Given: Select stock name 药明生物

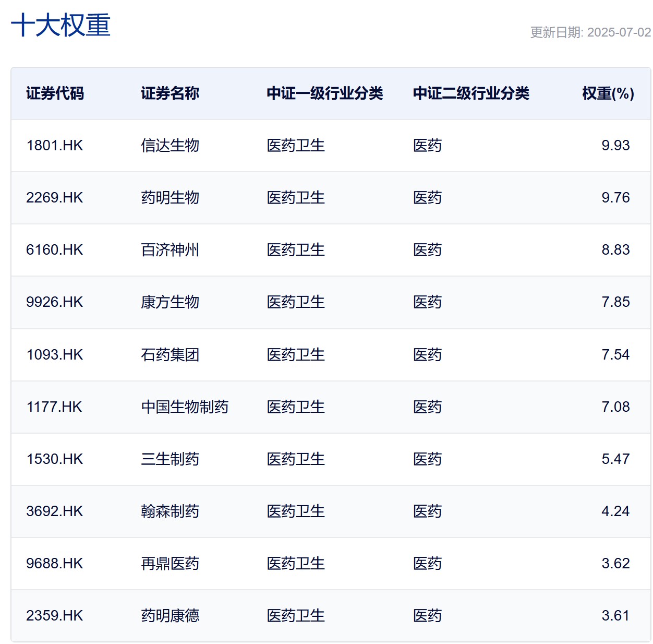Looking at the screenshot, I should tap(170, 197).
